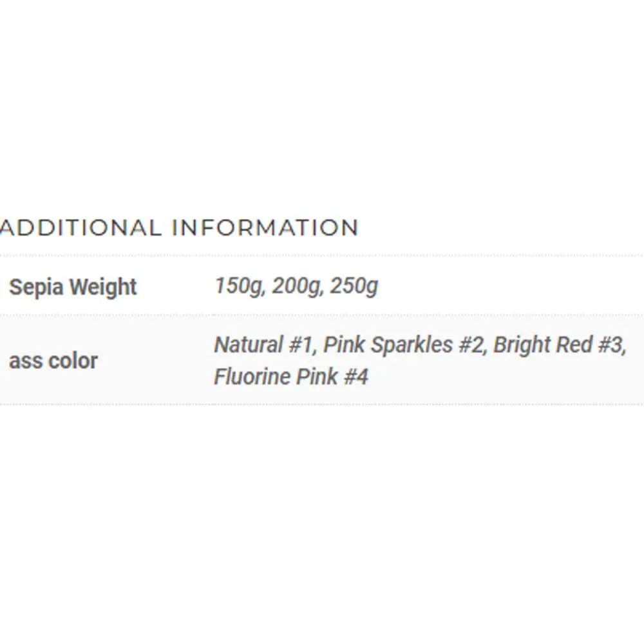644x644 pixels.
Task: Click the #3 number after Bright Red
Action: pyautogui.click(x=609, y=345)
